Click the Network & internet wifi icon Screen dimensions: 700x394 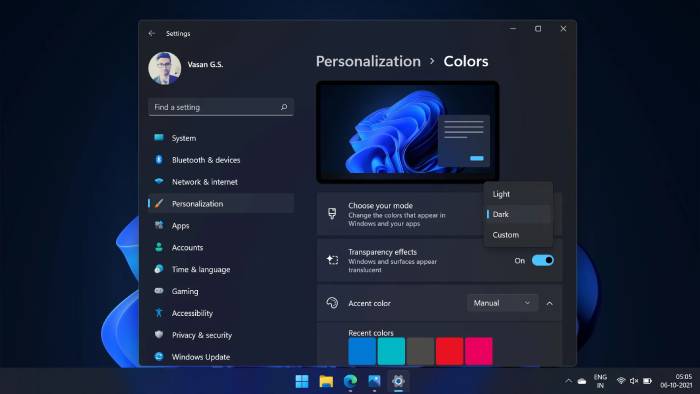coord(159,182)
